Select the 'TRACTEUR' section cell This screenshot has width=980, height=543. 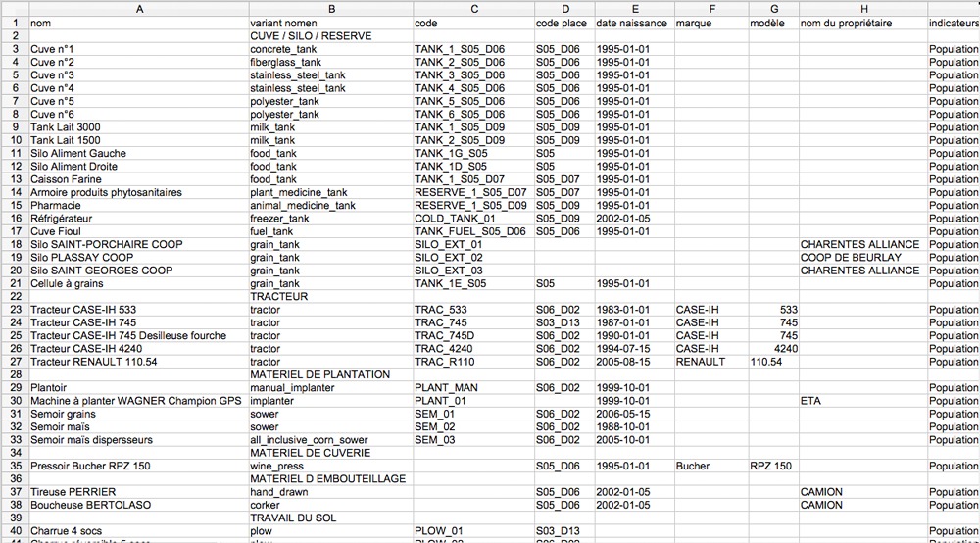click(330, 296)
